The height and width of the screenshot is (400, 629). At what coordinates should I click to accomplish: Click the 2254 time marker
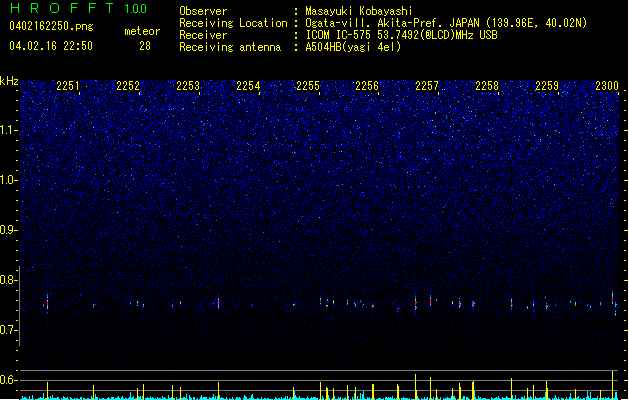pyautogui.click(x=248, y=85)
